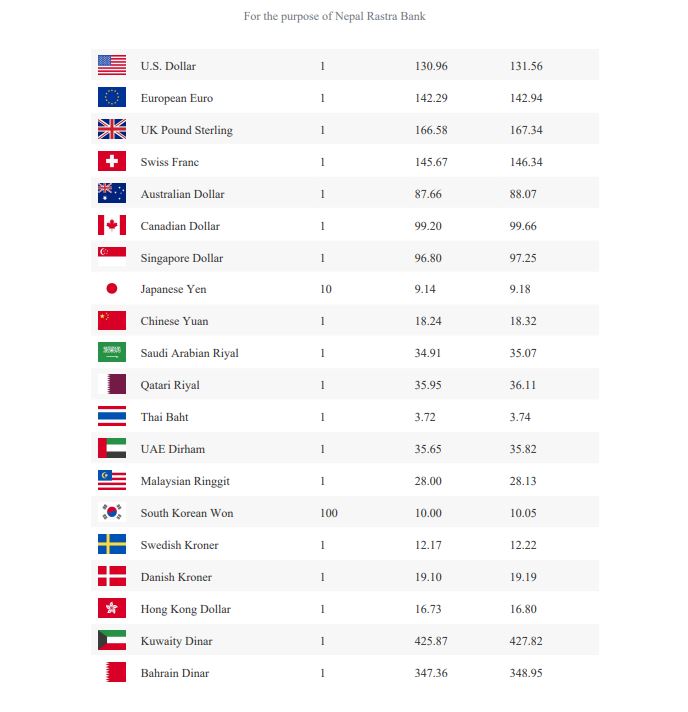
Task: Click the Kuwaiti flag icon
Action: tap(112, 640)
